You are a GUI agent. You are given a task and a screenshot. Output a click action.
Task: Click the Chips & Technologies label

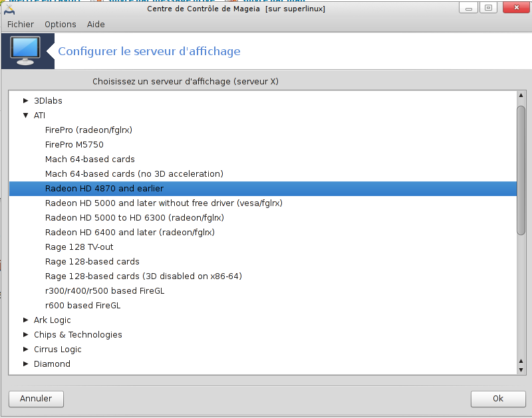[x=78, y=335]
